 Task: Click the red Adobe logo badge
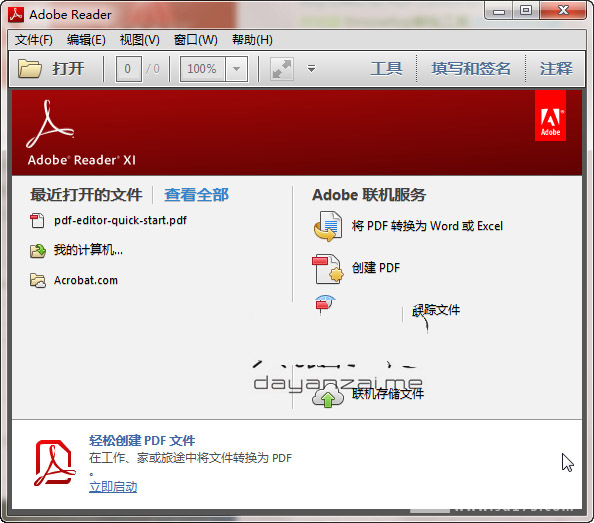point(550,116)
